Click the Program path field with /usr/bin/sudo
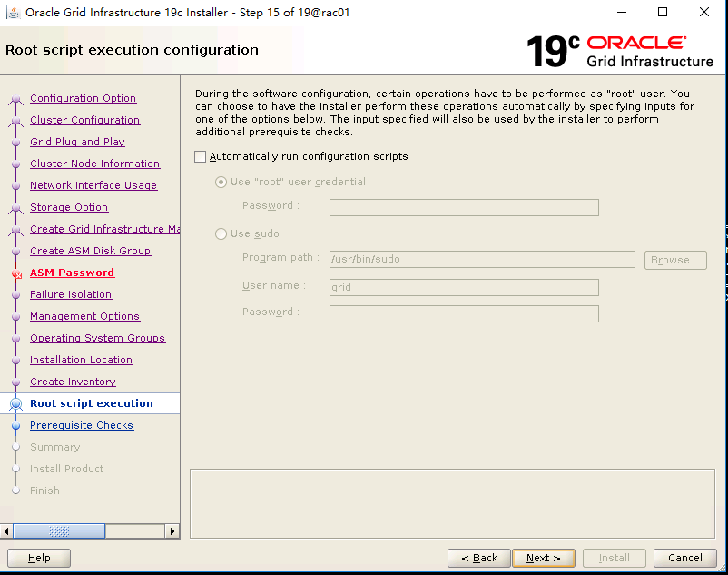This screenshot has height=575, width=728. click(482, 259)
